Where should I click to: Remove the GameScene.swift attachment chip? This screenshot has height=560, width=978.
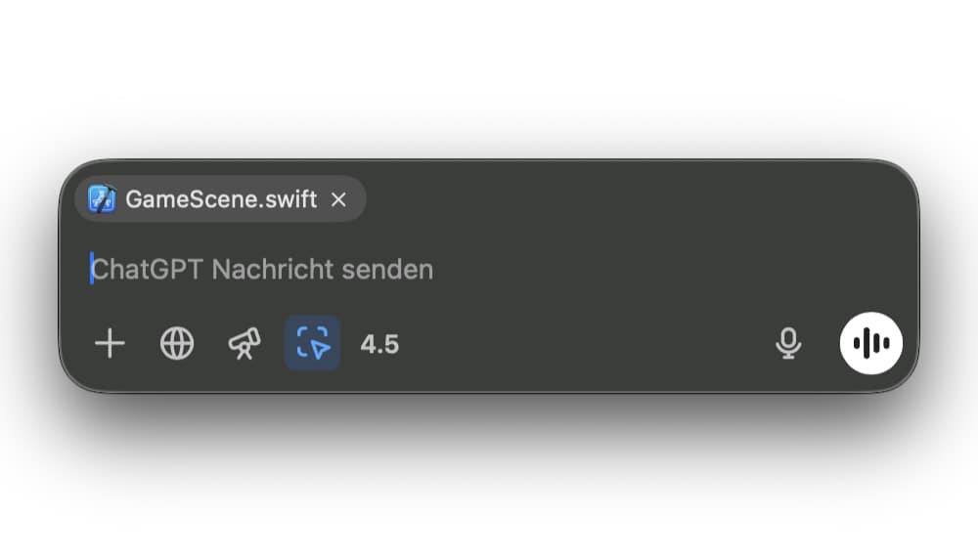coord(338,199)
